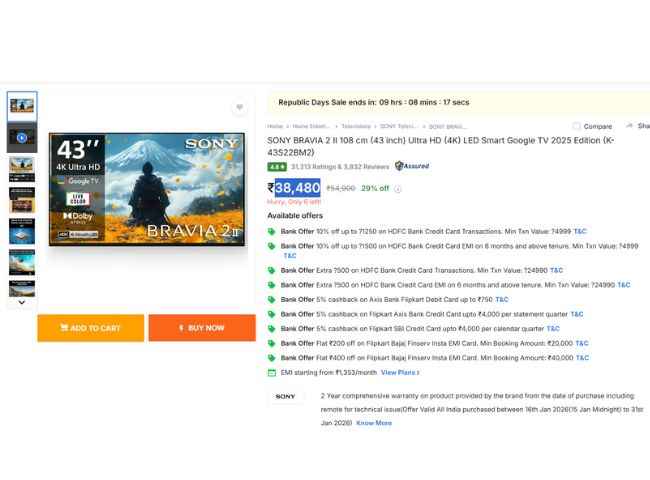
Task: Go to Home in the breadcrumb
Action: tap(274, 127)
